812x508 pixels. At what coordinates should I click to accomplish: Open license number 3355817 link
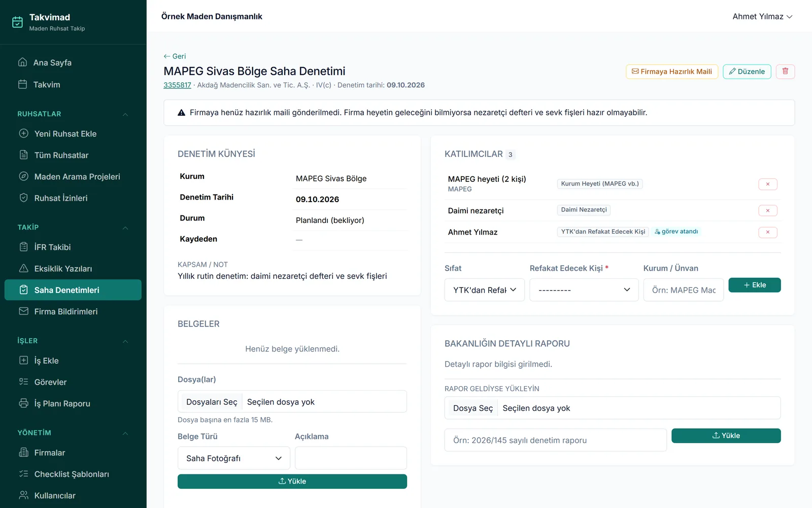(x=177, y=85)
